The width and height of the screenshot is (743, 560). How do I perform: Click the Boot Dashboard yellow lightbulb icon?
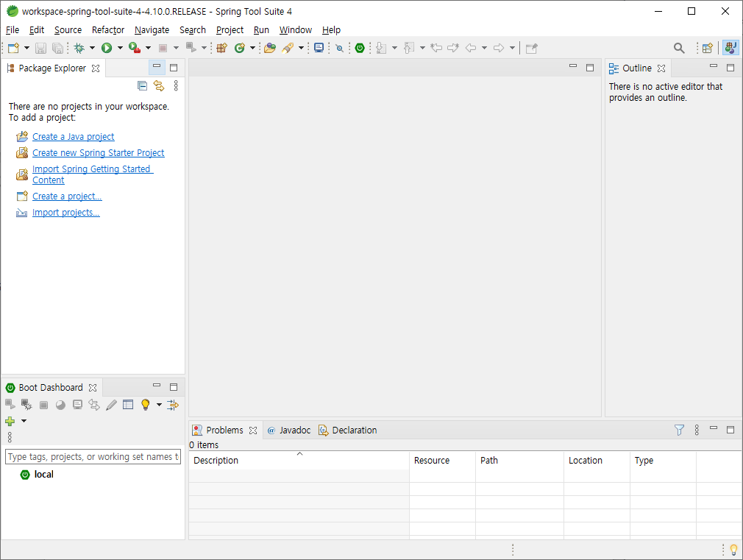click(146, 405)
